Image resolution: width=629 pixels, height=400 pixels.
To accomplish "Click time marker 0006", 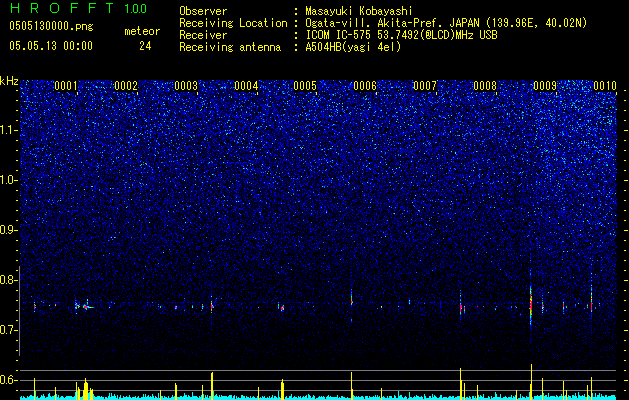I will [365, 86].
